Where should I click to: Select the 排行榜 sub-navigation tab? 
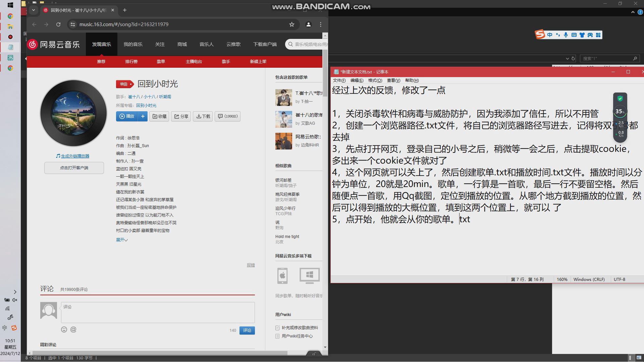coord(131,62)
